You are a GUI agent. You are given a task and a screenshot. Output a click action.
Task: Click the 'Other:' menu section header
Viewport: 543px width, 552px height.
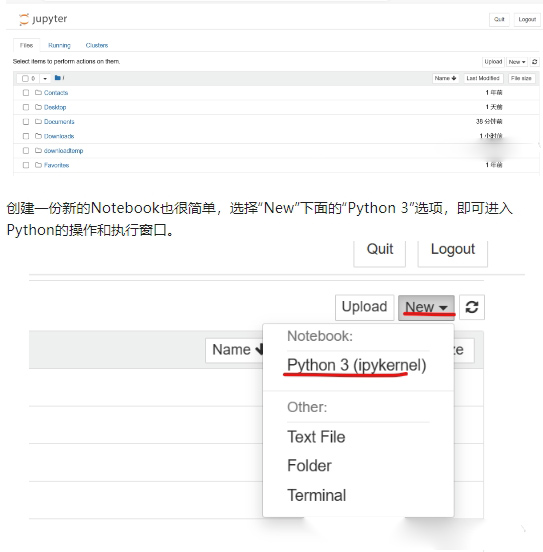(307, 407)
